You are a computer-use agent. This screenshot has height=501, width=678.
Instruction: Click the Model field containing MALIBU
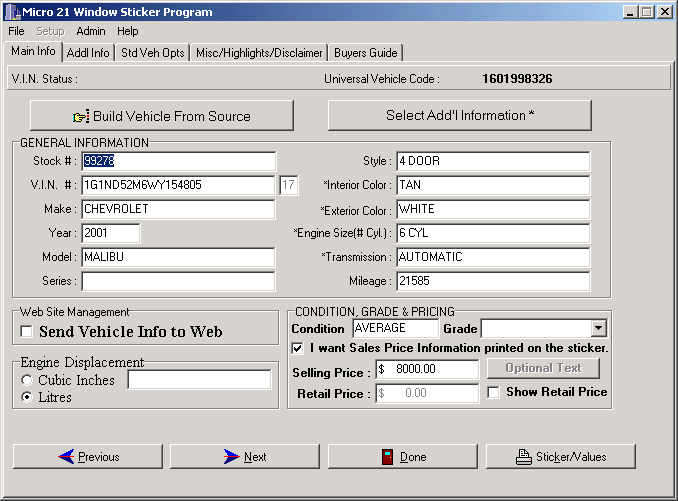[178, 257]
